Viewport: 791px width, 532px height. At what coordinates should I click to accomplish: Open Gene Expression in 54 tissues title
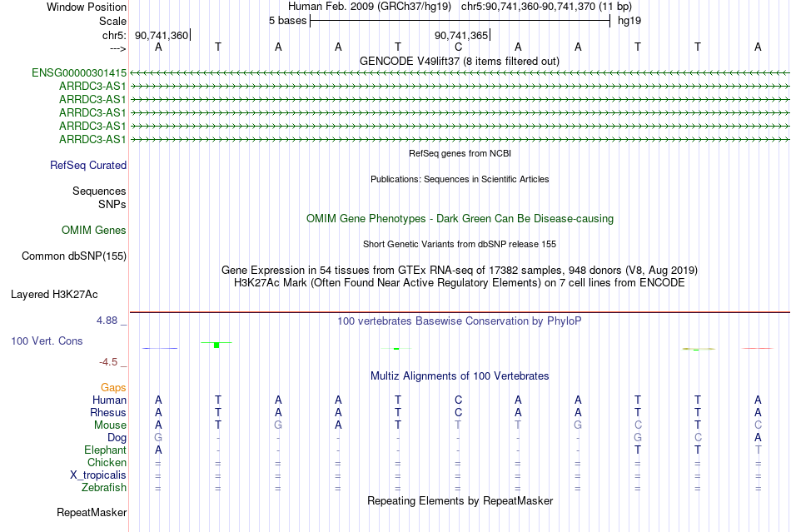(x=460, y=271)
